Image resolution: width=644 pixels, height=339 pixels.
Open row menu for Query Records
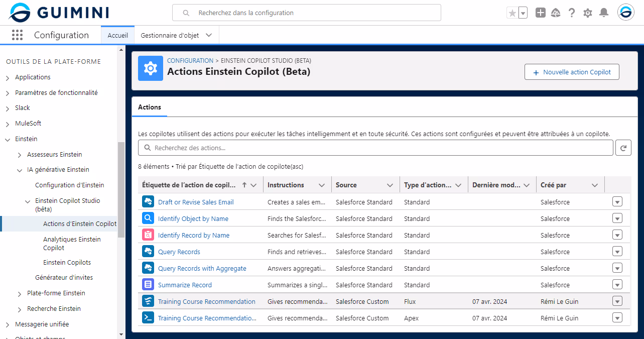[x=617, y=252]
